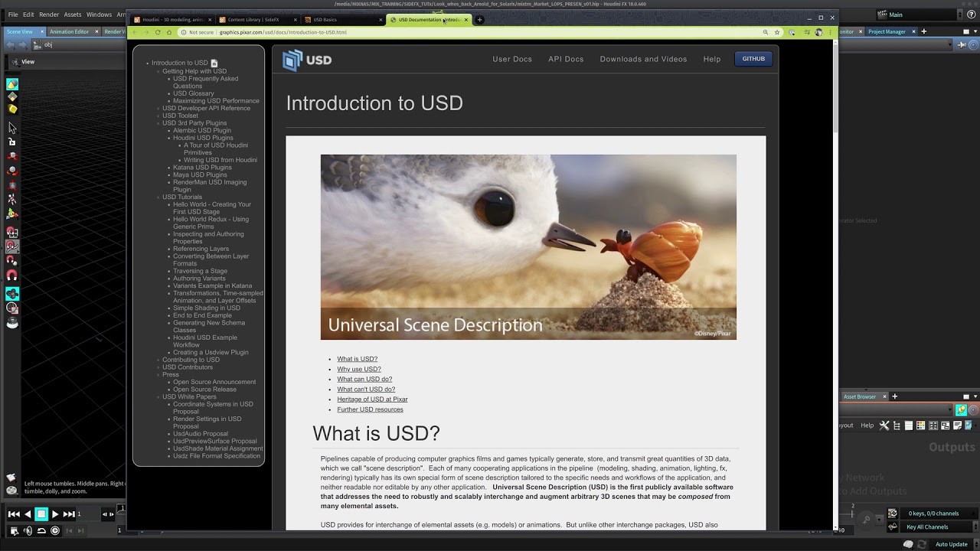This screenshot has width=980, height=551.
Task: Add a new pane tab next to Project Manager
Action: click(x=923, y=31)
